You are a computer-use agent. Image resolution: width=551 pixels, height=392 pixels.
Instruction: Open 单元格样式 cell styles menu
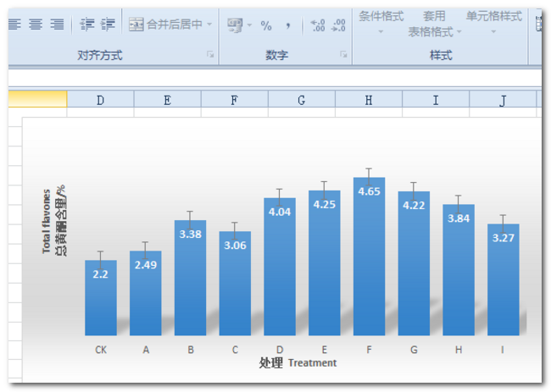[493, 23]
